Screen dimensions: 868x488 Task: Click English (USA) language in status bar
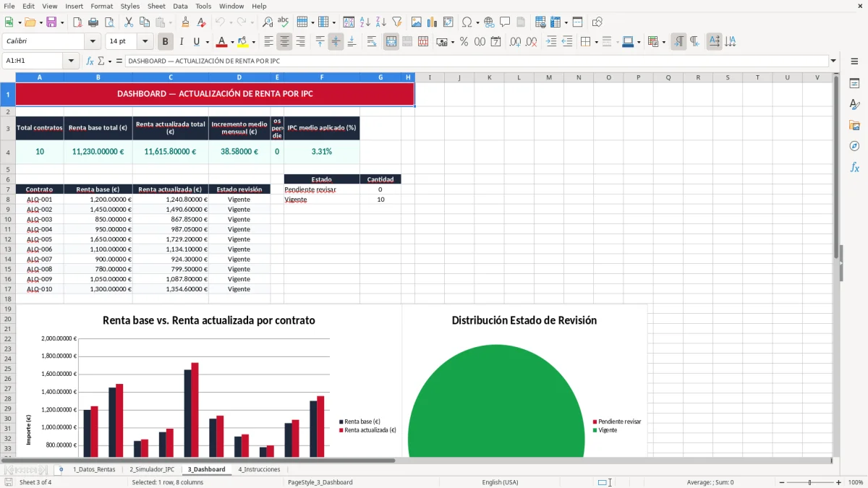[500, 482]
